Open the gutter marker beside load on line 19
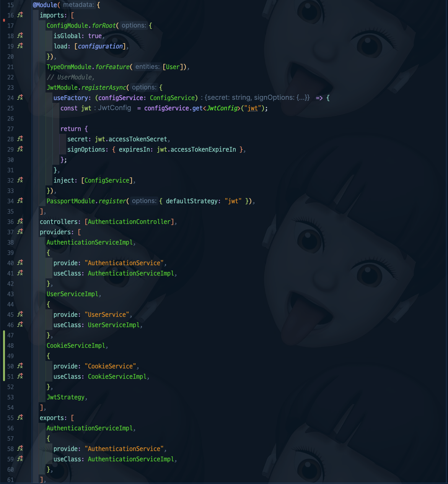The height and width of the screenshot is (484, 448). click(x=20, y=46)
